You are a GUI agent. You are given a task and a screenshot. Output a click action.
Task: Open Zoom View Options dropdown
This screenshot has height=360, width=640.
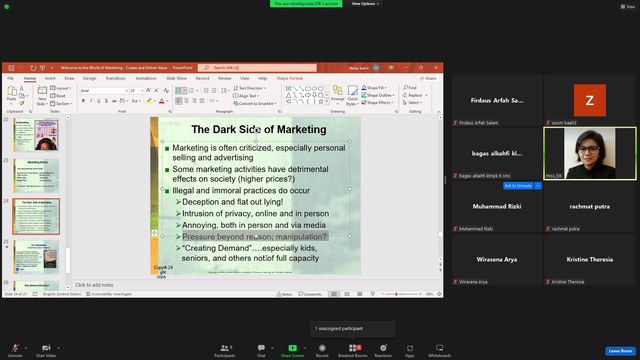(365, 4)
